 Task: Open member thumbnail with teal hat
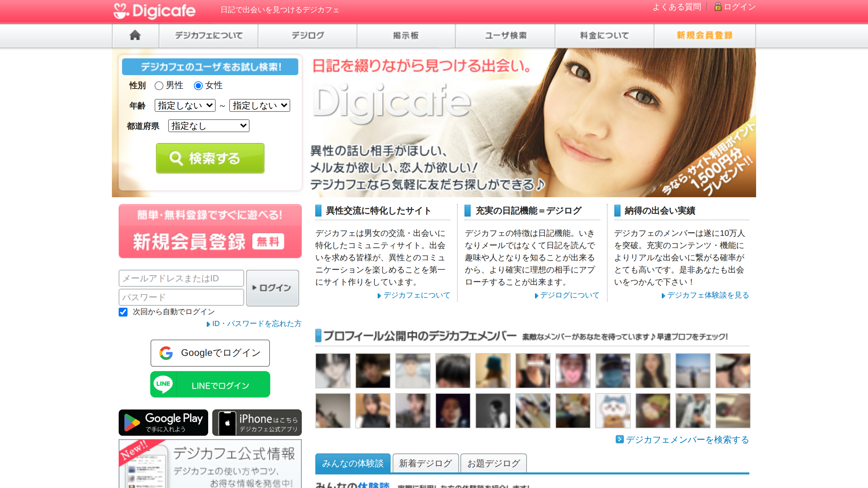coord(493,371)
